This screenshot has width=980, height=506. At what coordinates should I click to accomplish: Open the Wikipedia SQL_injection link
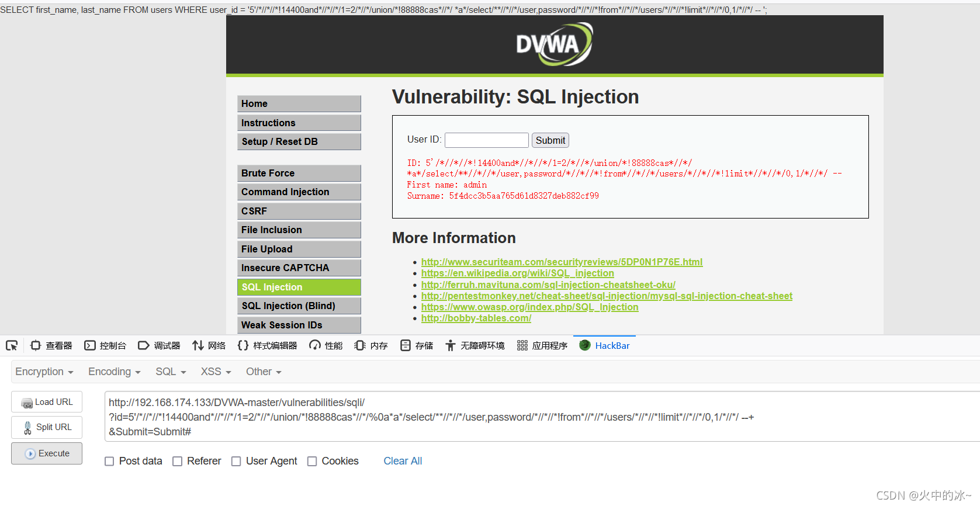518,273
